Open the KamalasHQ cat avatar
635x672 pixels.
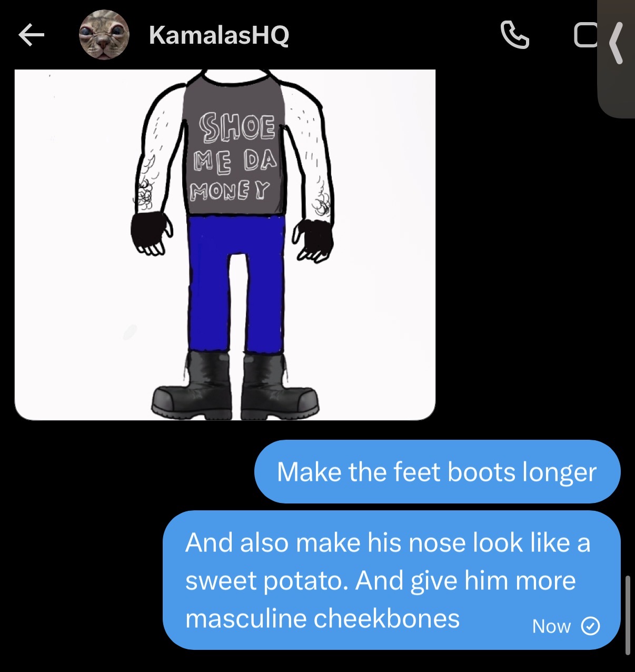point(104,35)
